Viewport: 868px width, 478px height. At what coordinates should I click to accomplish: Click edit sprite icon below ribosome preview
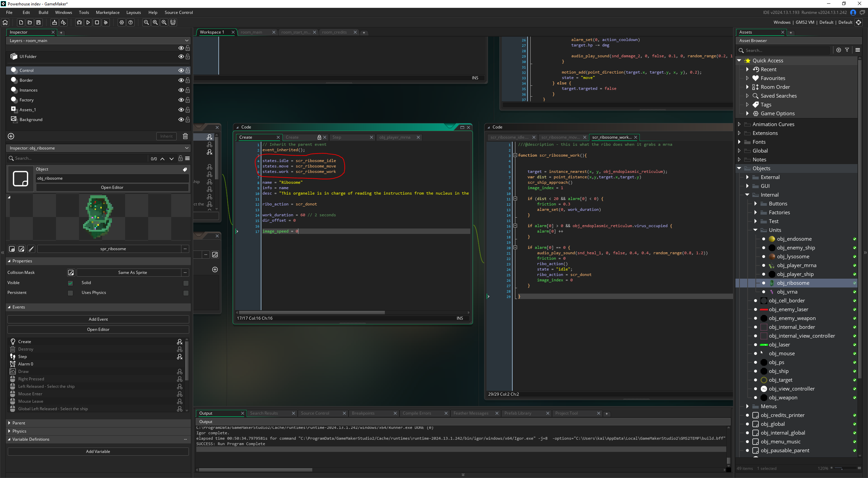click(x=21, y=249)
